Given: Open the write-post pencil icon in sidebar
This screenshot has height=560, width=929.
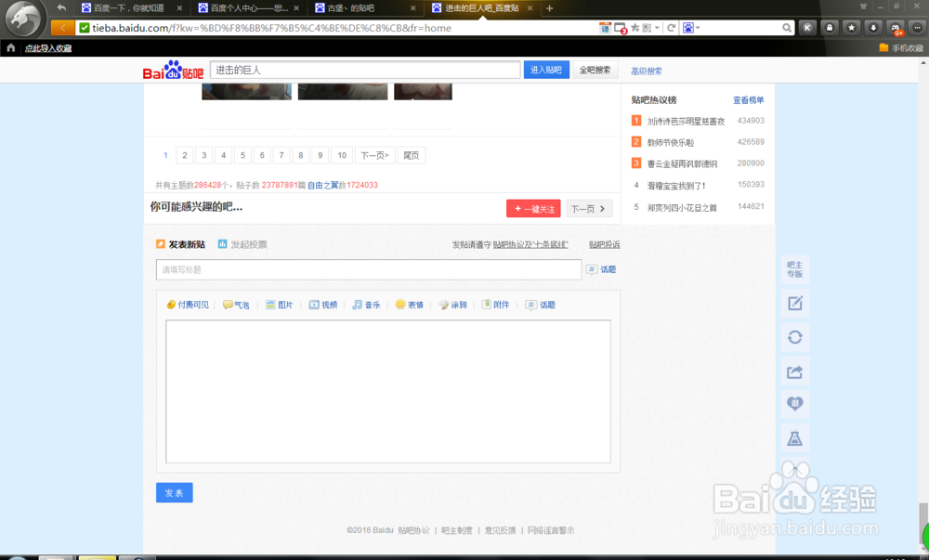Looking at the screenshot, I should (x=794, y=304).
